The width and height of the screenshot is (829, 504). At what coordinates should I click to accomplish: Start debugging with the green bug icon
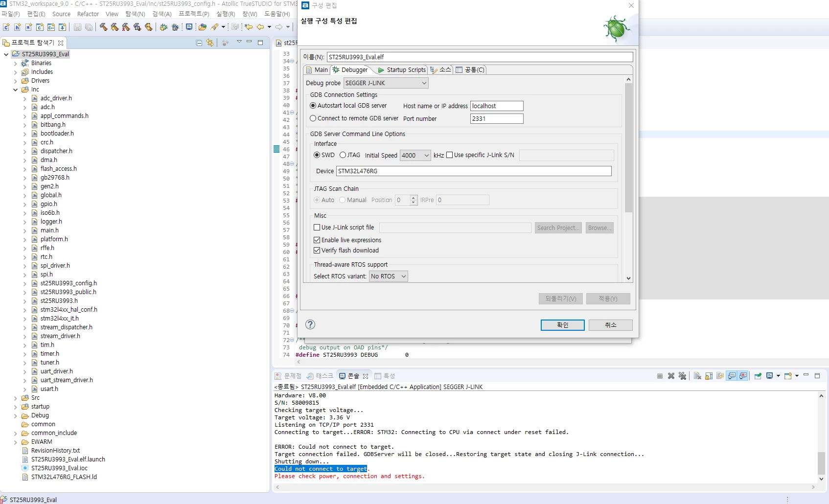point(163,27)
